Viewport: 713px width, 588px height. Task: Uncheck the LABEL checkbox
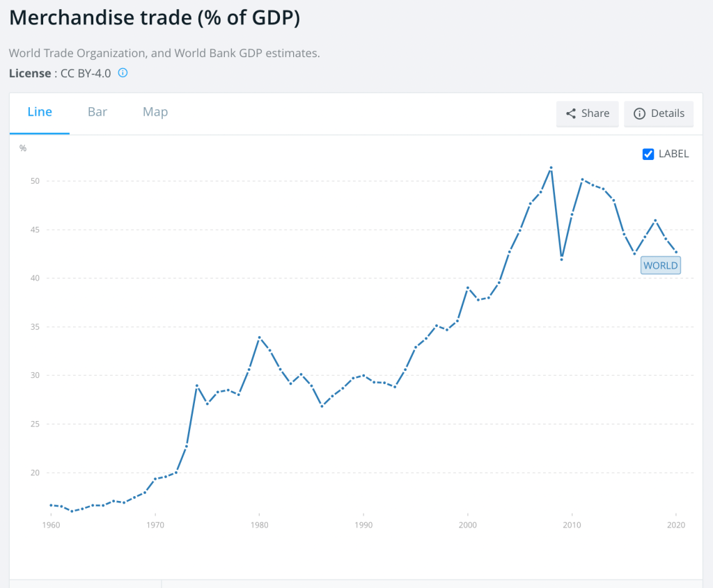pos(648,154)
